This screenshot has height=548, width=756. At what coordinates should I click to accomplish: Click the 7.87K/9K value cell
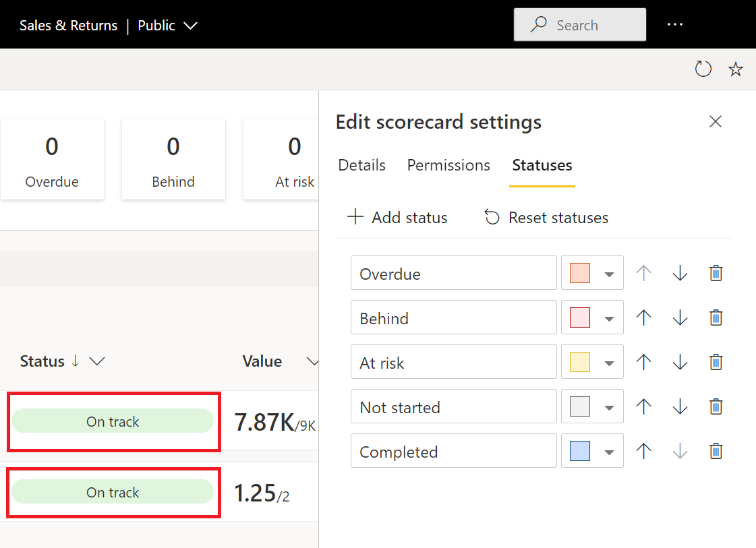(275, 423)
